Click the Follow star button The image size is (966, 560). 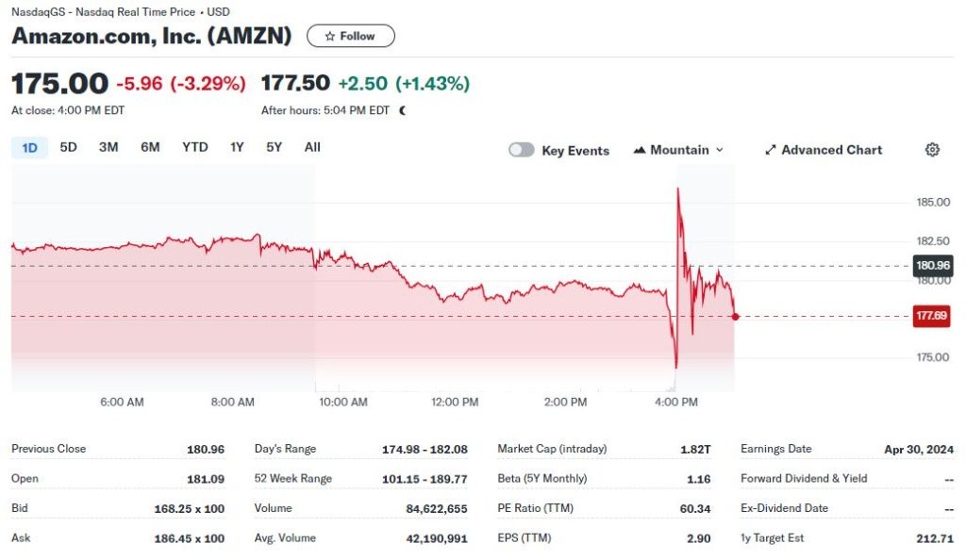click(x=351, y=36)
